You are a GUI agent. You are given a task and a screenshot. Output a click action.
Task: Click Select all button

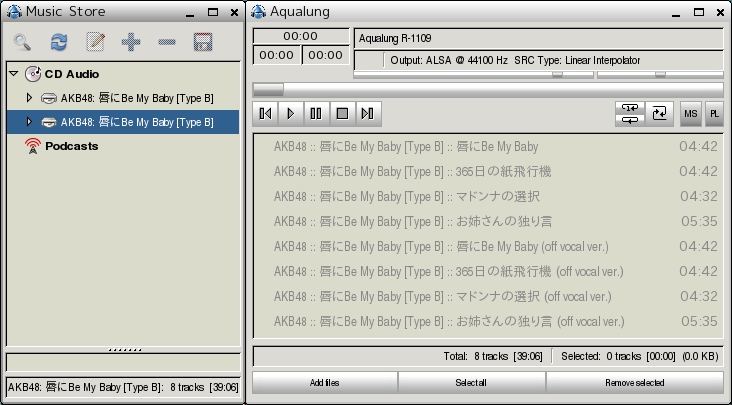(x=471, y=383)
